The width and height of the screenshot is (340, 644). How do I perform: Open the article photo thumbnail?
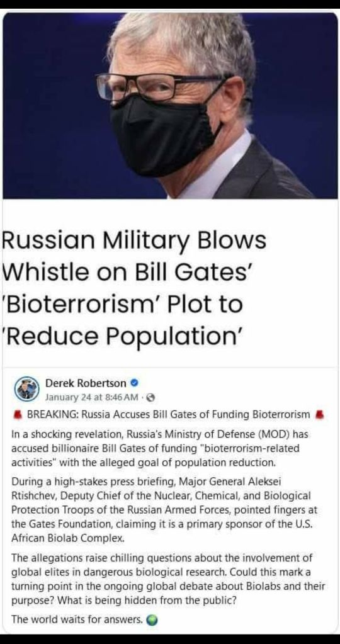click(170, 105)
